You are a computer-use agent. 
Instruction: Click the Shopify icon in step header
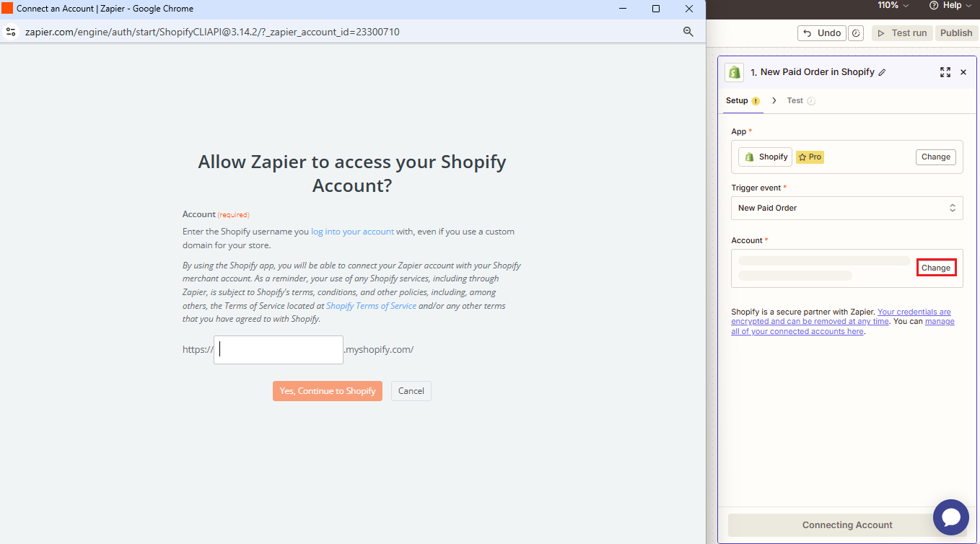pos(735,72)
